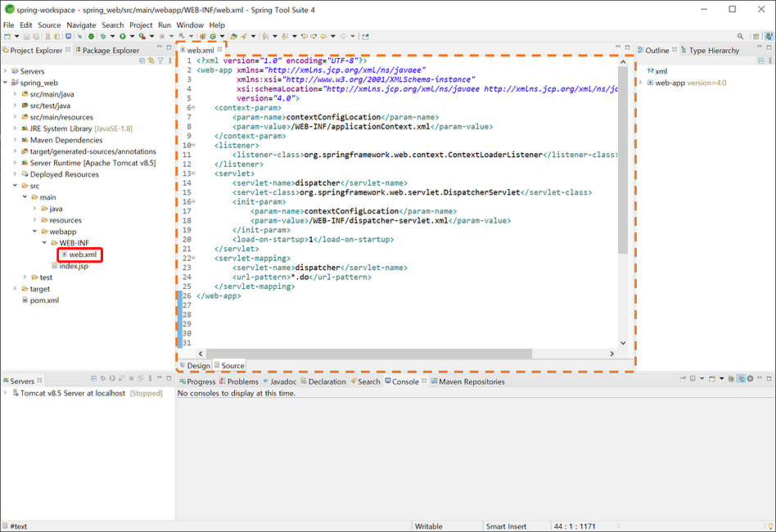Open dropdown arrow next to Debug icon
Image resolution: width=776 pixels, height=532 pixels.
112,36
